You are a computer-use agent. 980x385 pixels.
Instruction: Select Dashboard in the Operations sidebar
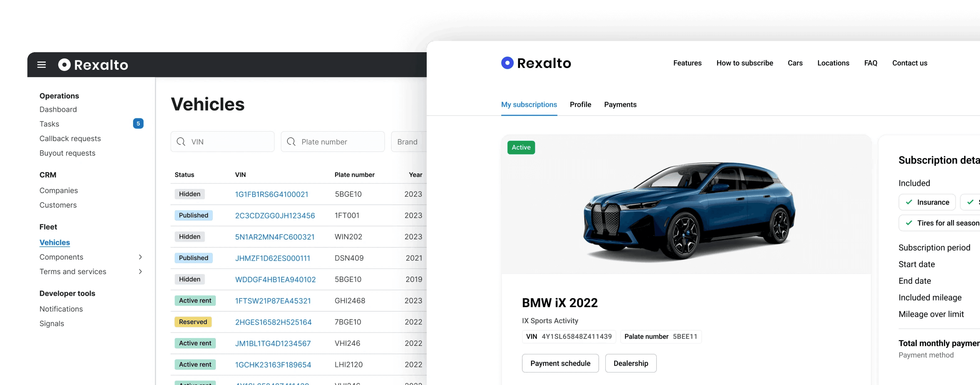(58, 109)
